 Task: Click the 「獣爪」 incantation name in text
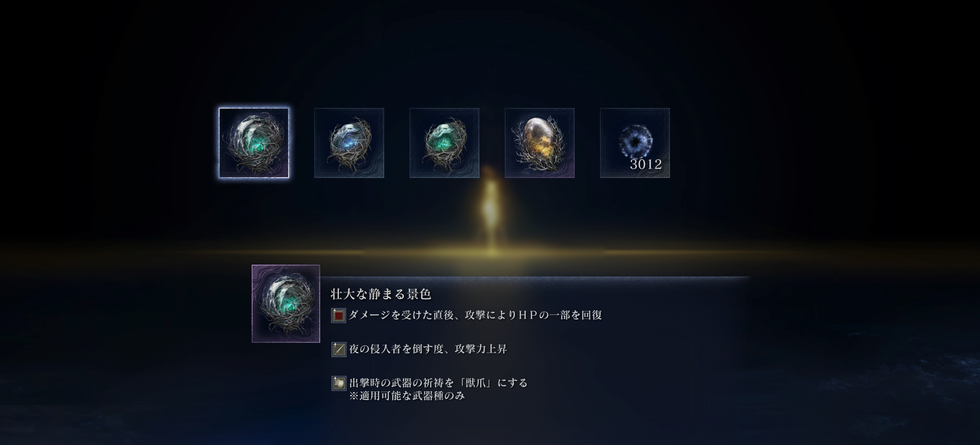[476, 383]
